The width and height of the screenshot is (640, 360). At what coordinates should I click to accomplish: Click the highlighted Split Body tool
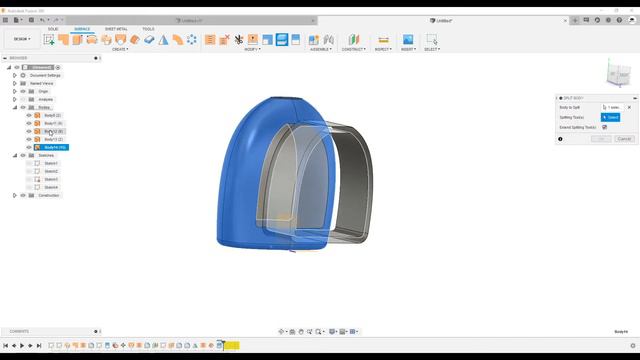click(x=282, y=40)
